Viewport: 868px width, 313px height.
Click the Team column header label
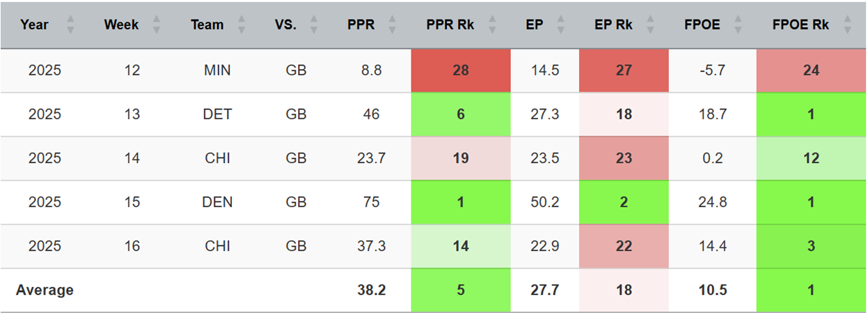pos(207,25)
